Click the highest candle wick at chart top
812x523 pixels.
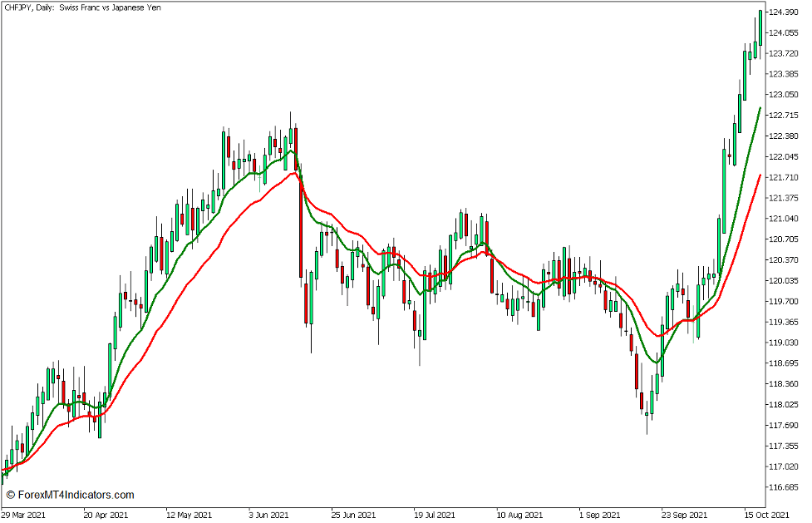[759, 12]
